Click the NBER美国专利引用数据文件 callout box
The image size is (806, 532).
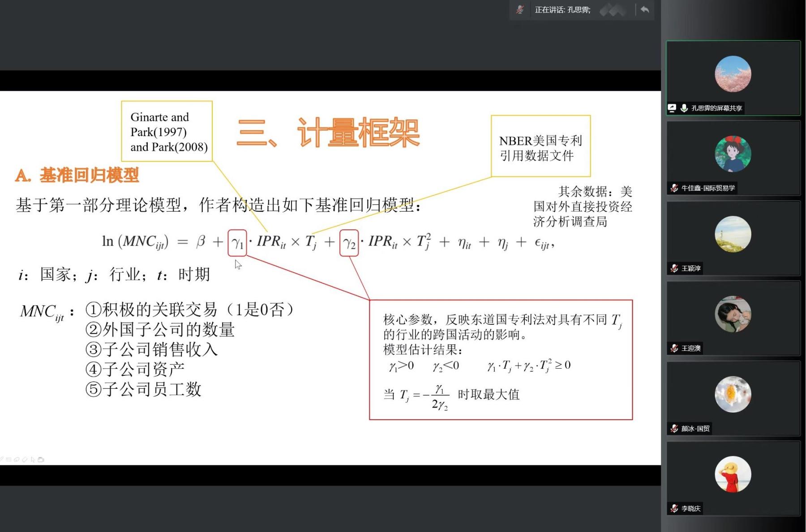click(540, 146)
